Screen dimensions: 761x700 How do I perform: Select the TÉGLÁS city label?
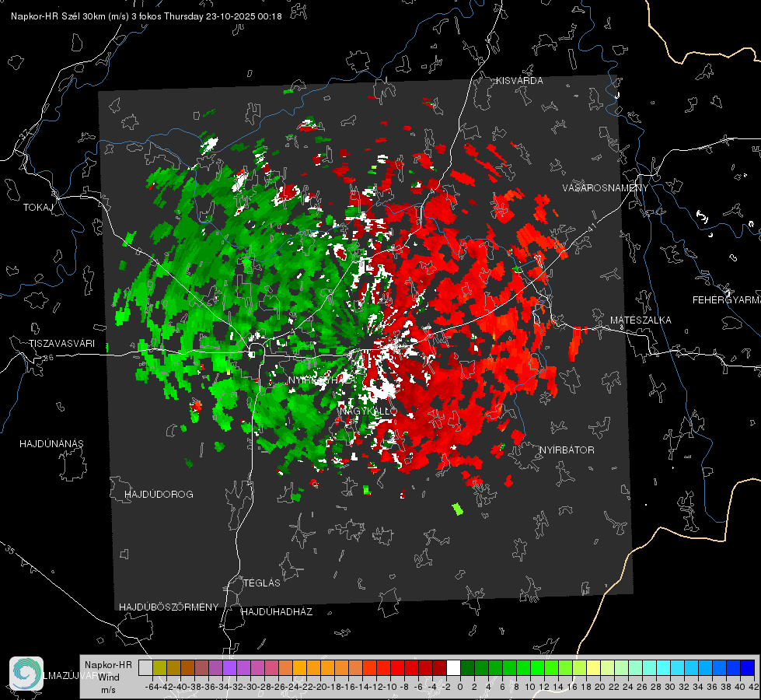[262, 583]
